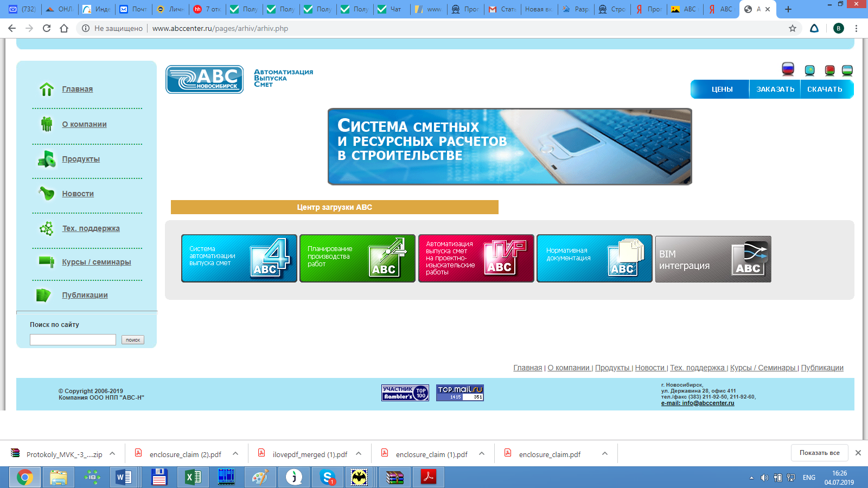
Task: Open the enclosure_claim.pdf downloaded file
Action: point(550,454)
